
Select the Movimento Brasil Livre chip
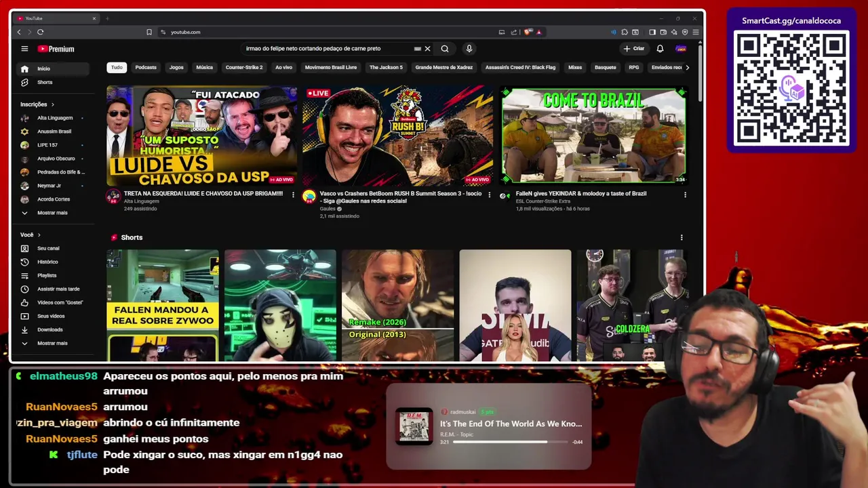[331, 67]
